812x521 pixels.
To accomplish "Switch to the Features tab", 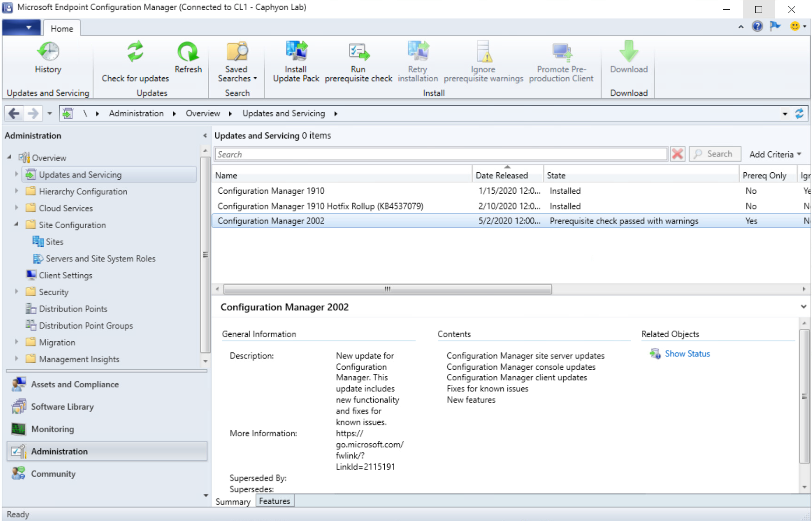I will tap(274, 501).
